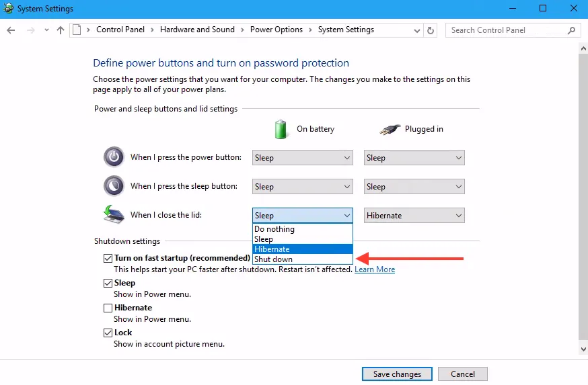588x385 pixels.
Task: Click breadcrumb arrow after Control Panel
Action: (152, 30)
